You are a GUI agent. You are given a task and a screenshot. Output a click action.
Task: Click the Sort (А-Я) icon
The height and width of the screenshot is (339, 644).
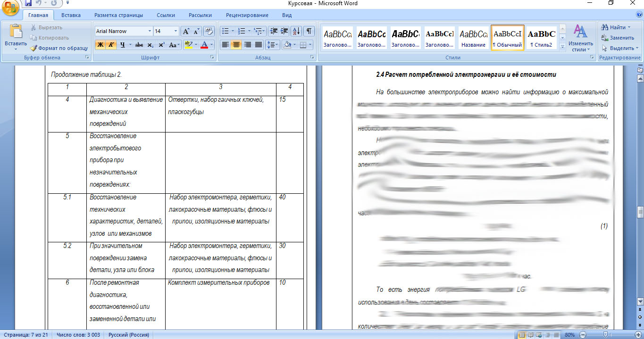tap(296, 31)
